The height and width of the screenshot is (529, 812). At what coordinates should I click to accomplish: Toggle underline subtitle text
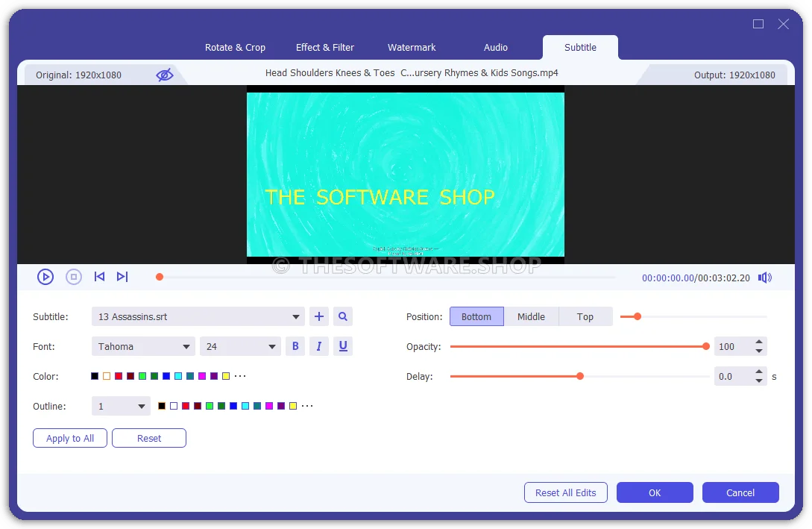pyautogui.click(x=343, y=346)
